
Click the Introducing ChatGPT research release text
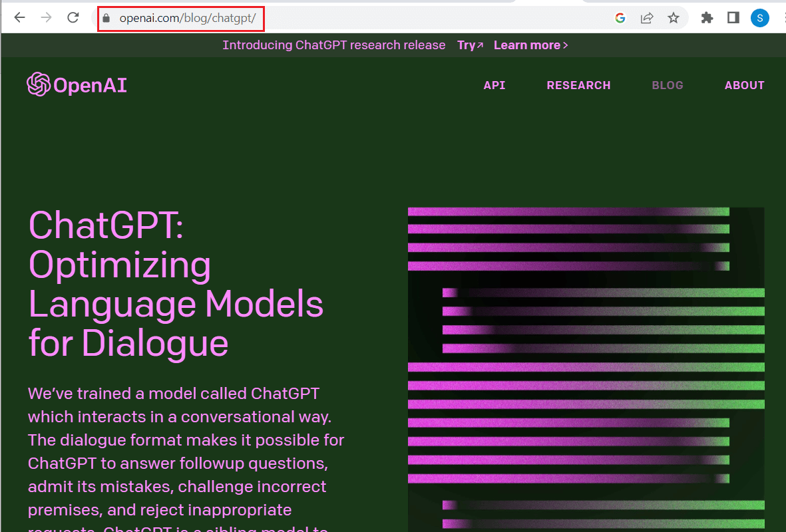tap(334, 45)
